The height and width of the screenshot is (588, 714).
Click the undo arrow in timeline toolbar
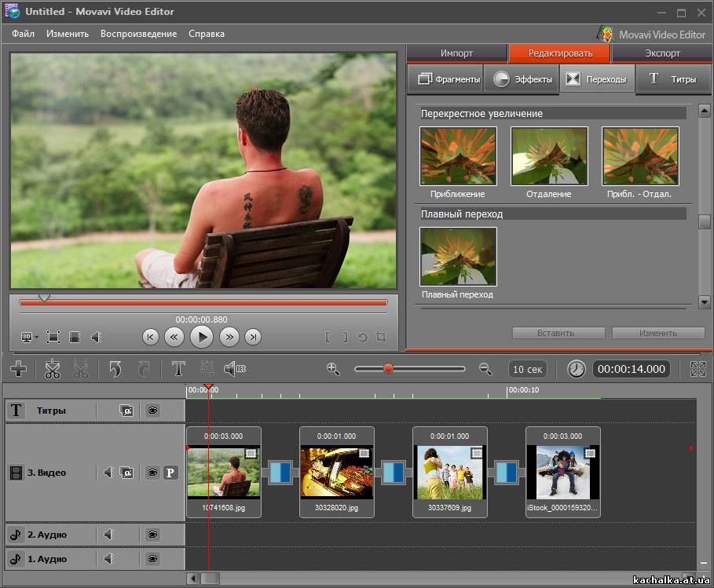pyautogui.click(x=115, y=369)
